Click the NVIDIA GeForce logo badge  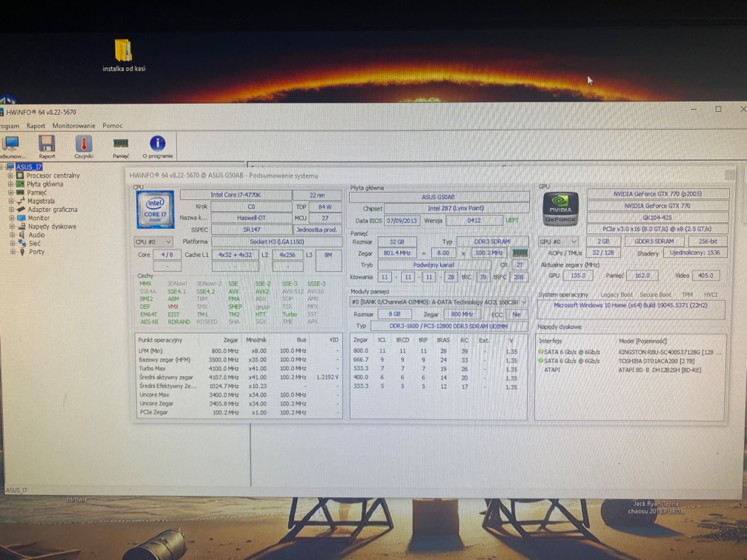(560, 209)
